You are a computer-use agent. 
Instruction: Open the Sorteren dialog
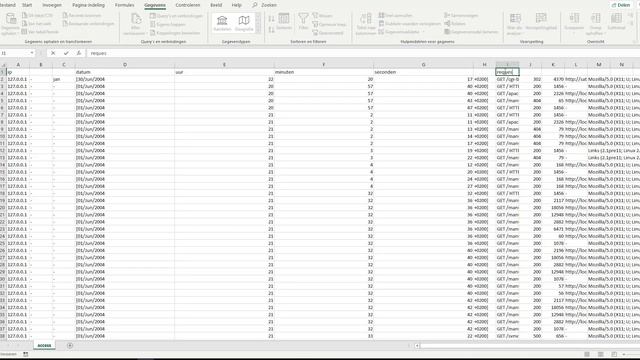[284, 22]
